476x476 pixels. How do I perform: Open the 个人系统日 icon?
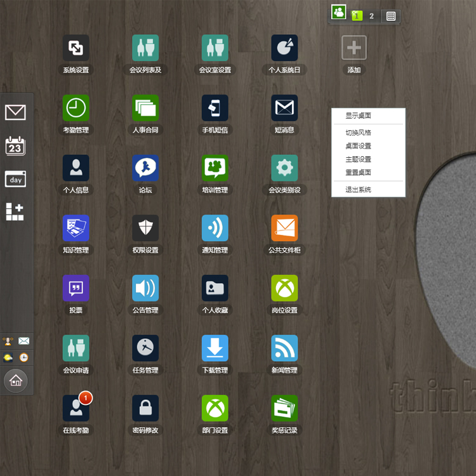point(284,48)
